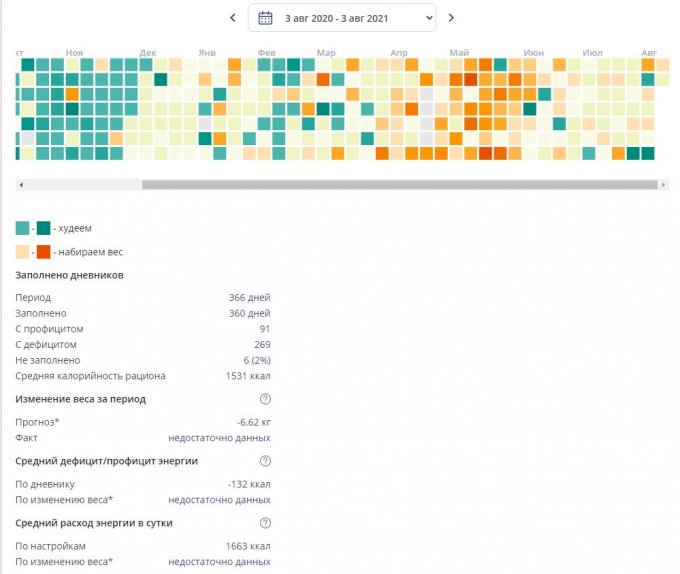Viewport: 680px width, 574px height.
Task: Click the Май month label on heatmap
Action: point(459,52)
